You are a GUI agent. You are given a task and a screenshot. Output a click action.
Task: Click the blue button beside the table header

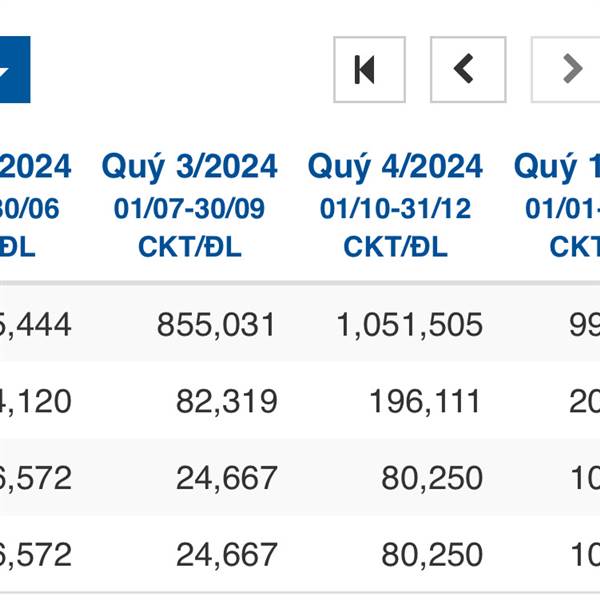coord(15,70)
